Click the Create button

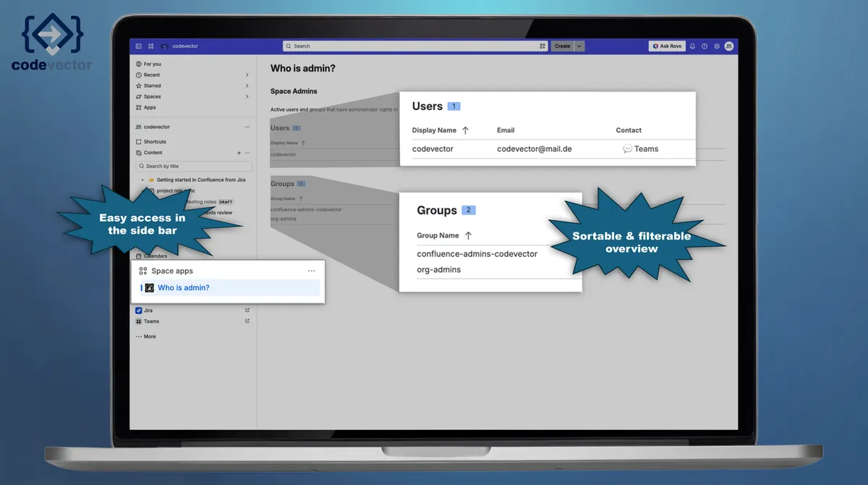tap(563, 46)
